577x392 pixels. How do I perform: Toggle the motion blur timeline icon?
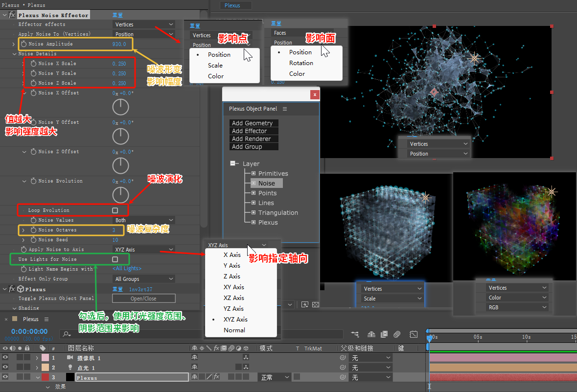point(397,334)
